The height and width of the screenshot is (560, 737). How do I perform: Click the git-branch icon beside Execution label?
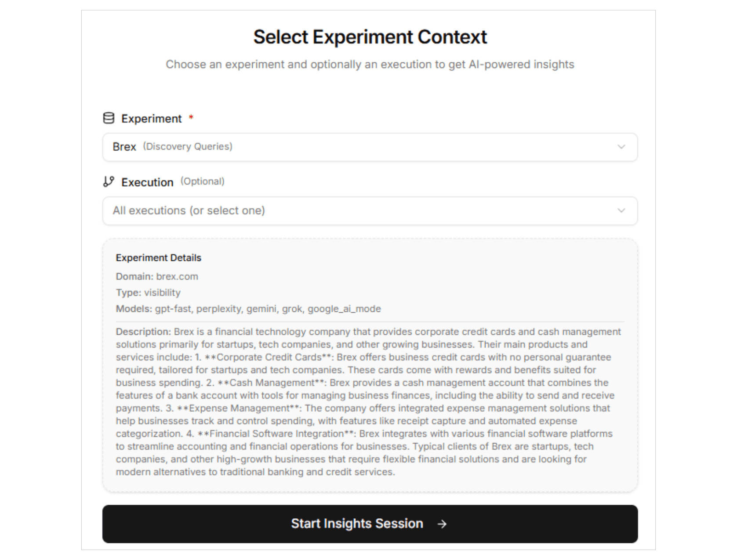coord(109,181)
